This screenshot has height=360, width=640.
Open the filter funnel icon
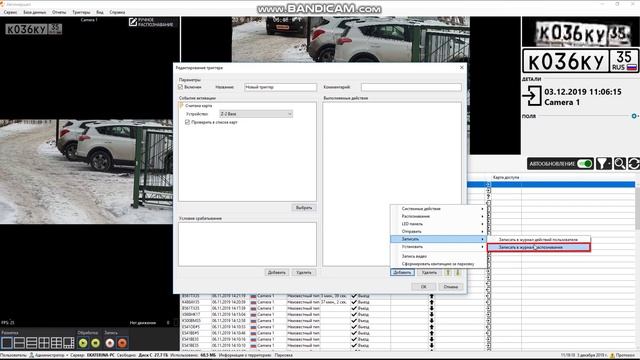[x=604, y=164]
